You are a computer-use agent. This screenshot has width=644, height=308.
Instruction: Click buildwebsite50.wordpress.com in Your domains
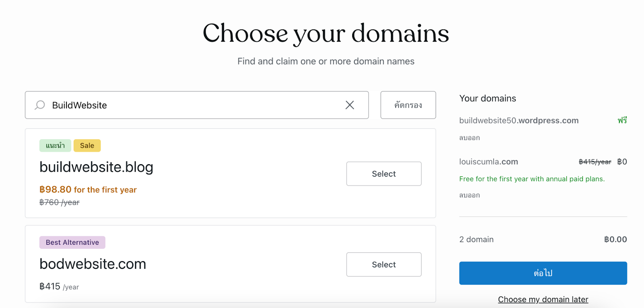519,121
